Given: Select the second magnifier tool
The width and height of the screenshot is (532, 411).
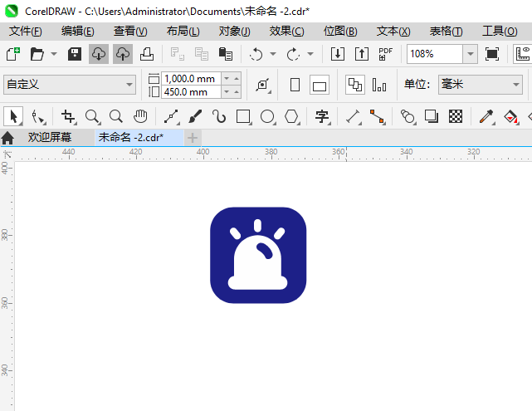Looking at the screenshot, I should point(116,117).
